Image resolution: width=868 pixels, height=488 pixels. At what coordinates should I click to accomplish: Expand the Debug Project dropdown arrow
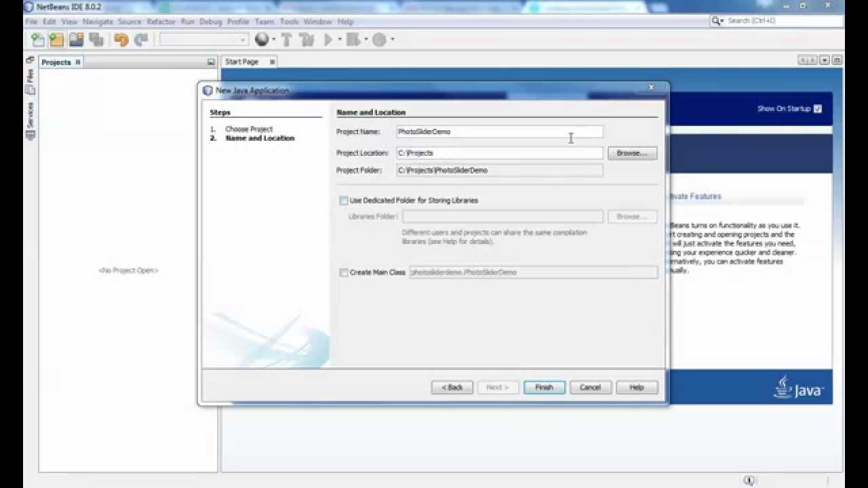pos(365,40)
